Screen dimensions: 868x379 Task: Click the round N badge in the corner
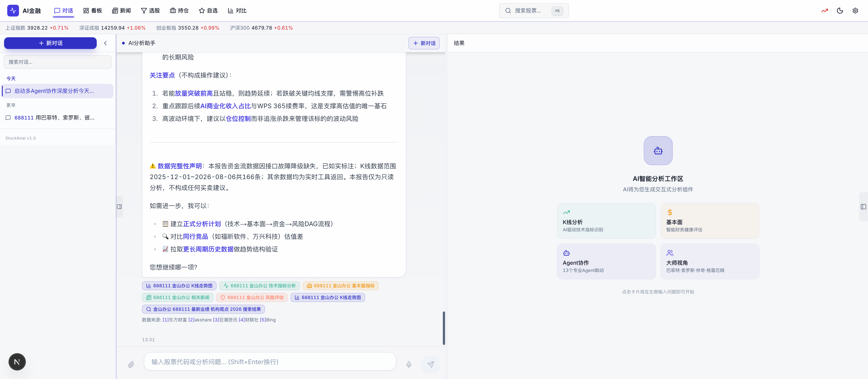click(17, 362)
